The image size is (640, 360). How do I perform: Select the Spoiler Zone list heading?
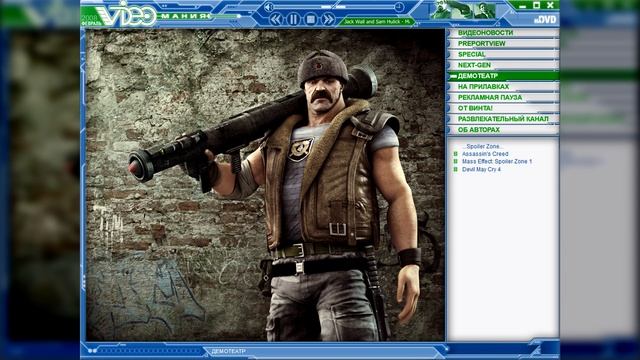pos(483,146)
